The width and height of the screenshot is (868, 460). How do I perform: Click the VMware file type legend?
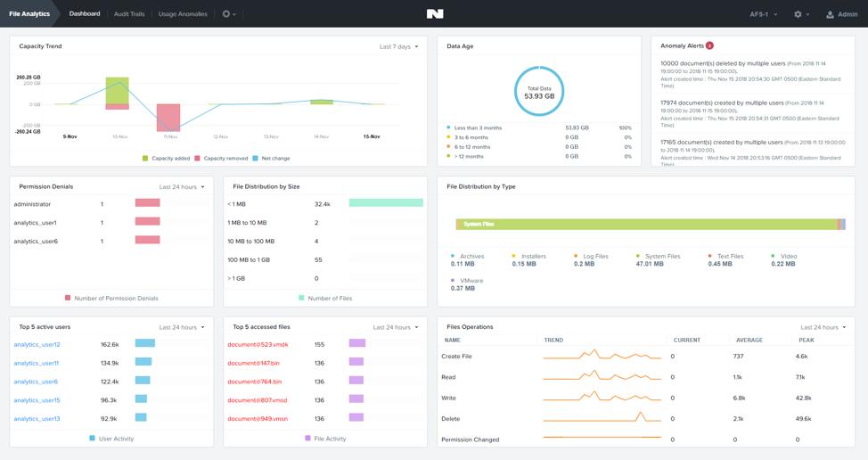pyautogui.click(x=467, y=284)
